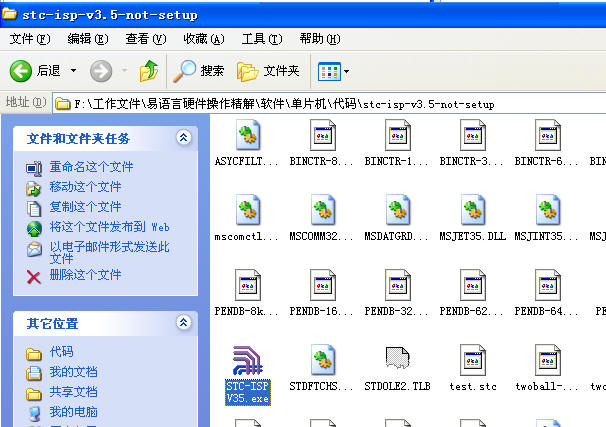Collapse the File and Folder Tasks panel

183,138
